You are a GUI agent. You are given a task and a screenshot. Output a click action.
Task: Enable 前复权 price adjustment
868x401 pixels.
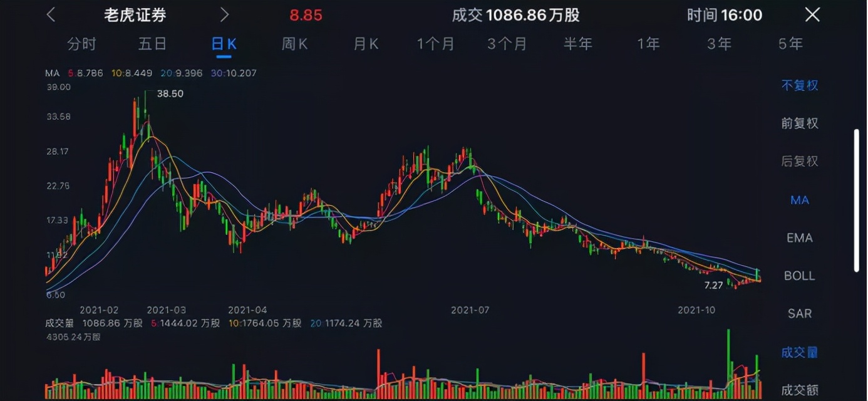point(799,123)
